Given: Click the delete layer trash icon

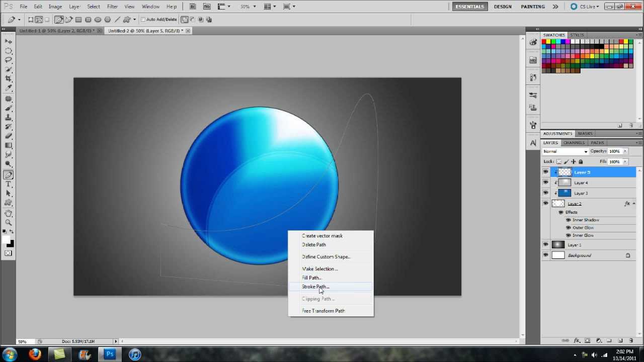Looking at the screenshot, I should [x=631, y=341].
